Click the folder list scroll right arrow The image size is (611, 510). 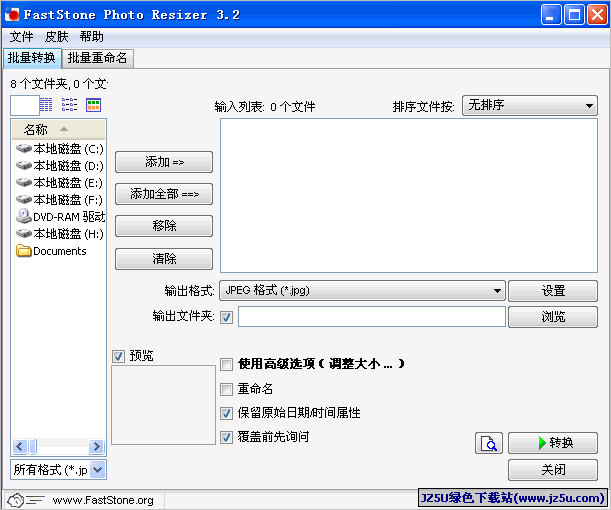point(96,446)
